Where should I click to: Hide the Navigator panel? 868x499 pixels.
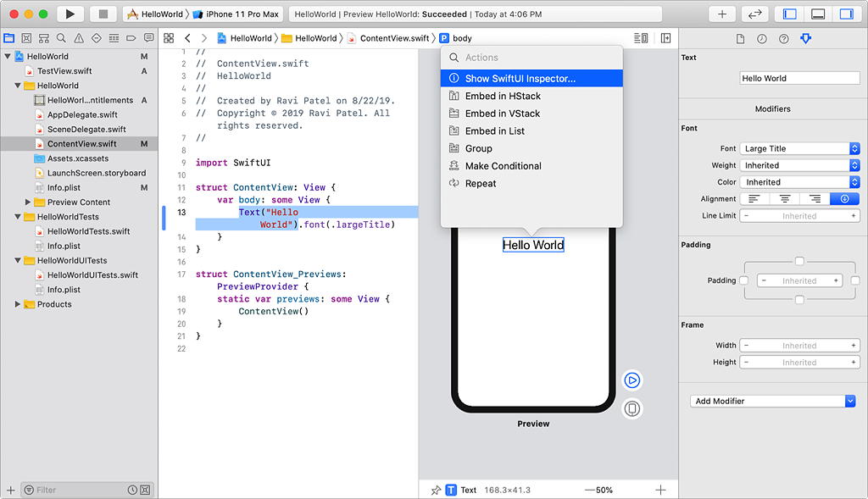tap(789, 14)
